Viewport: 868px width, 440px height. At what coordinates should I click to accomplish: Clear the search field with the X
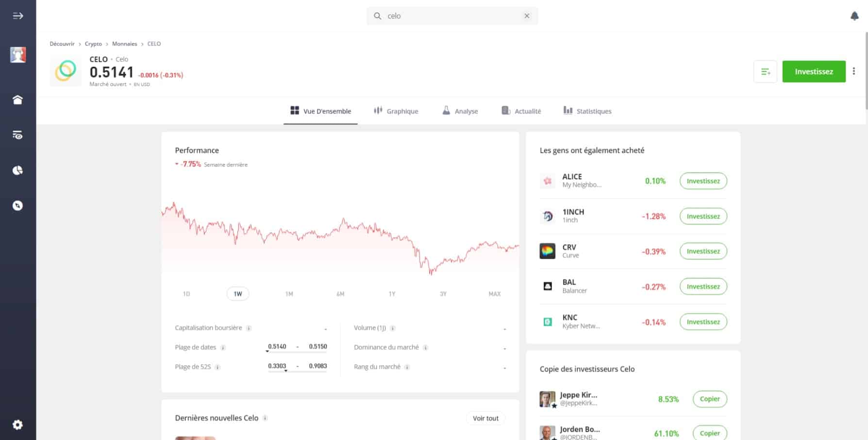click(527, 16)
